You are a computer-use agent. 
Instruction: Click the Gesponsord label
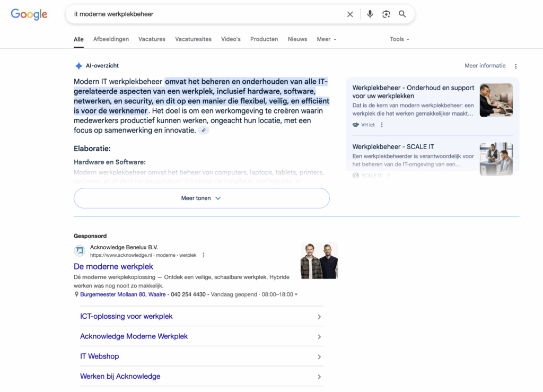click(x=90, y=236)
